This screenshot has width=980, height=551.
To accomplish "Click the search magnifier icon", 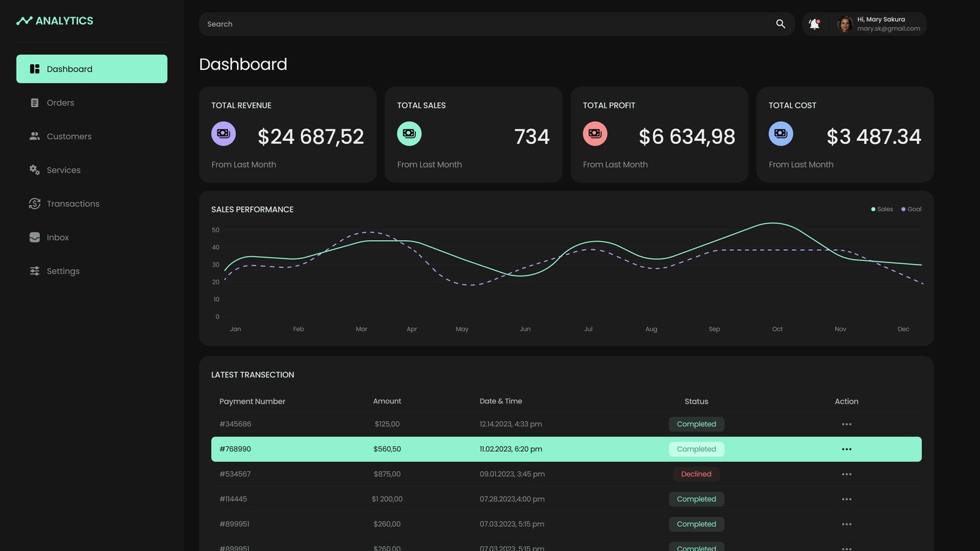I will click(780, 24).
